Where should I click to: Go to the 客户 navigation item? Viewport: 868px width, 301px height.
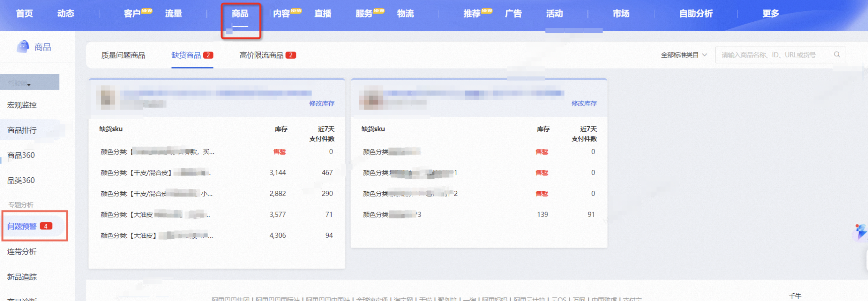[132, 13]
